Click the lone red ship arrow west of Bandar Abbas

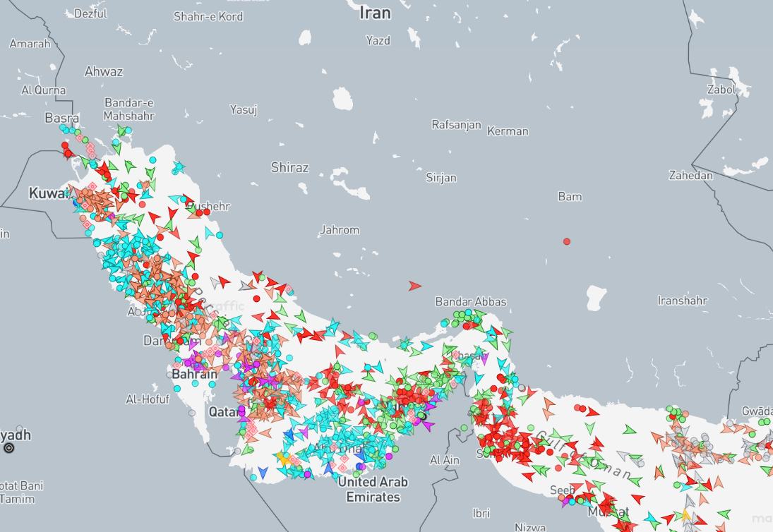pyautogui.click(x=415, y=286)
